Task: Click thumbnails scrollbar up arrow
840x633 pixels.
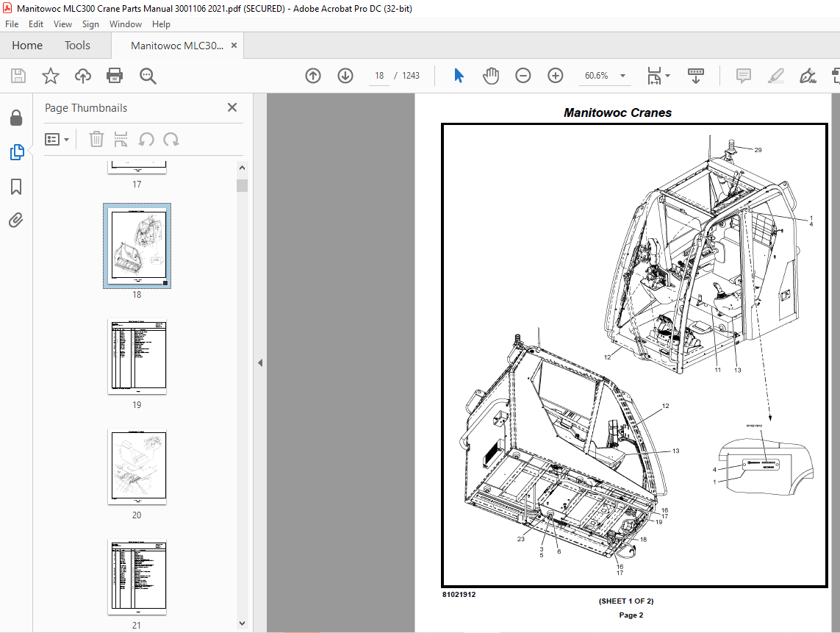Action: (242, 168)
